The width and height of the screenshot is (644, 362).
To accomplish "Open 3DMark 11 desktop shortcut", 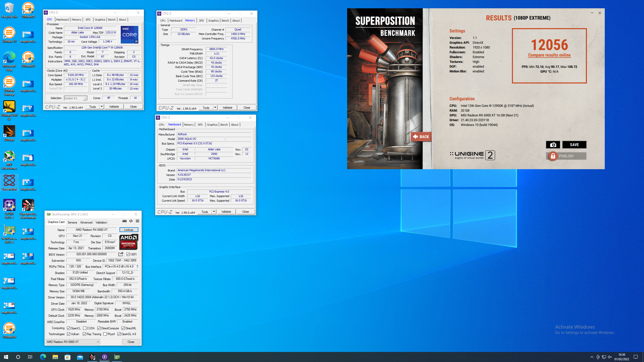I will click(x=9, y=35).
